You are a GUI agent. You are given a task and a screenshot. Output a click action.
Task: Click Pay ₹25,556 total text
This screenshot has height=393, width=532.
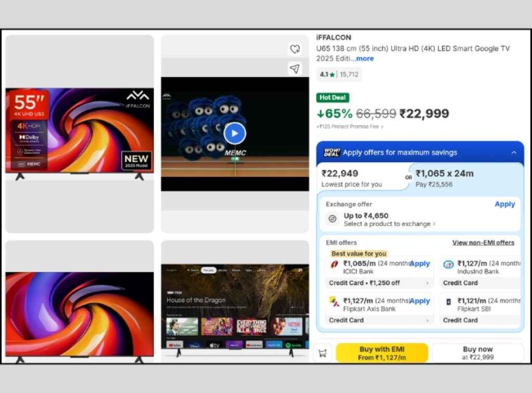pyautogui.click(x=434, y=185)
